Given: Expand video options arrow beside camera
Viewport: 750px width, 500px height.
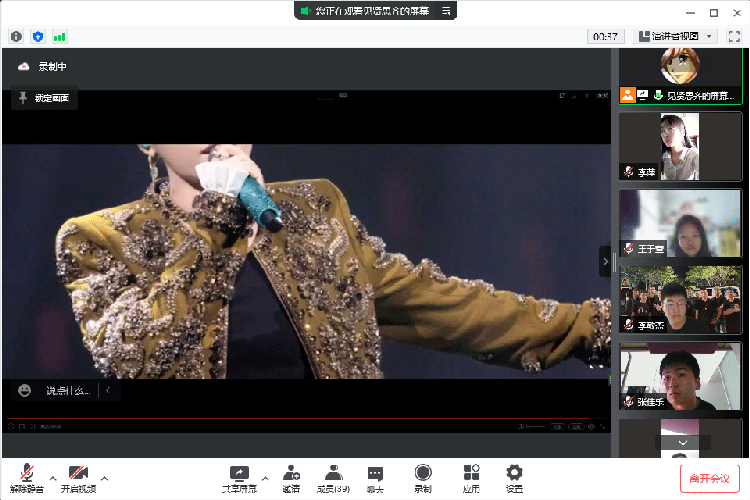Looking at the screenshot, I should click(x=104, y=477).
